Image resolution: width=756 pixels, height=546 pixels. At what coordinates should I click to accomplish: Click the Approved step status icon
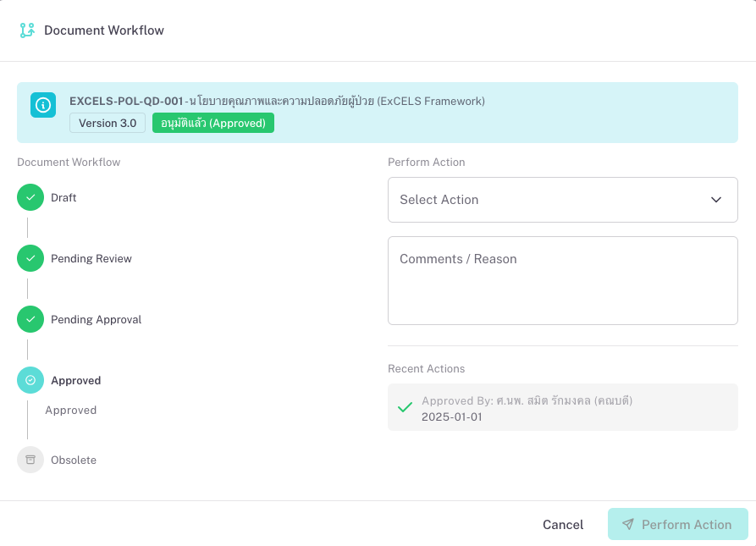tap(30, 380)
